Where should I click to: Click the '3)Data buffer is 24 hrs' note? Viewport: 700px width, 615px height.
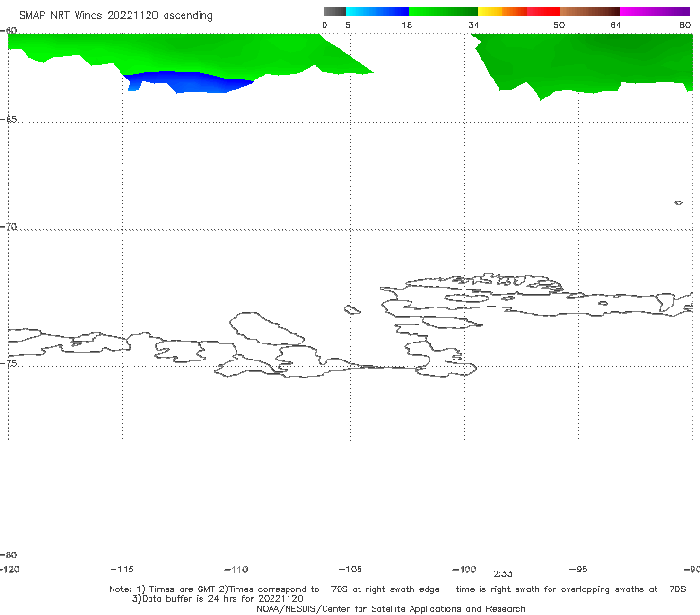218,599
